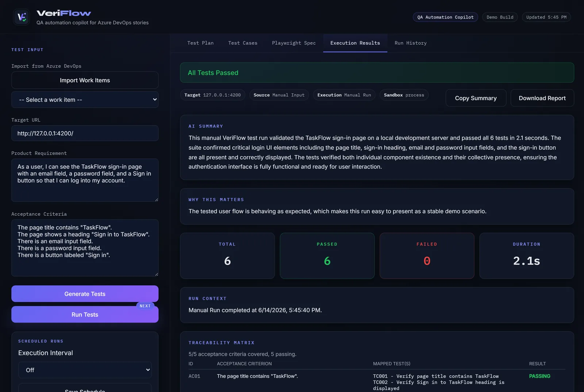The image size is (584, 392).
Task: Open the Test Plan tab
Action: 200,43
